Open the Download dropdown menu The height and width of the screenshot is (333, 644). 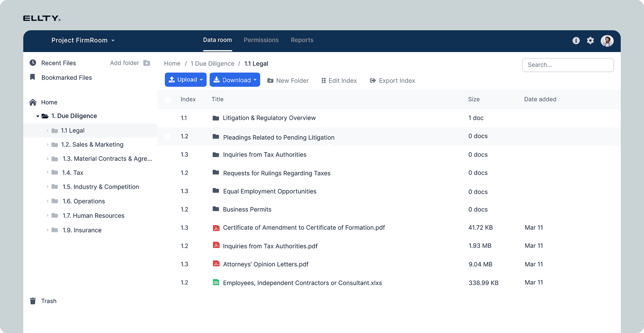point(235,80)
